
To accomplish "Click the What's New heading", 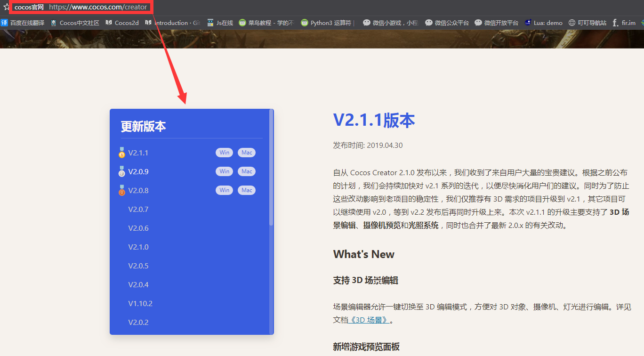I will pyautogui.click(x=364, y=254).
